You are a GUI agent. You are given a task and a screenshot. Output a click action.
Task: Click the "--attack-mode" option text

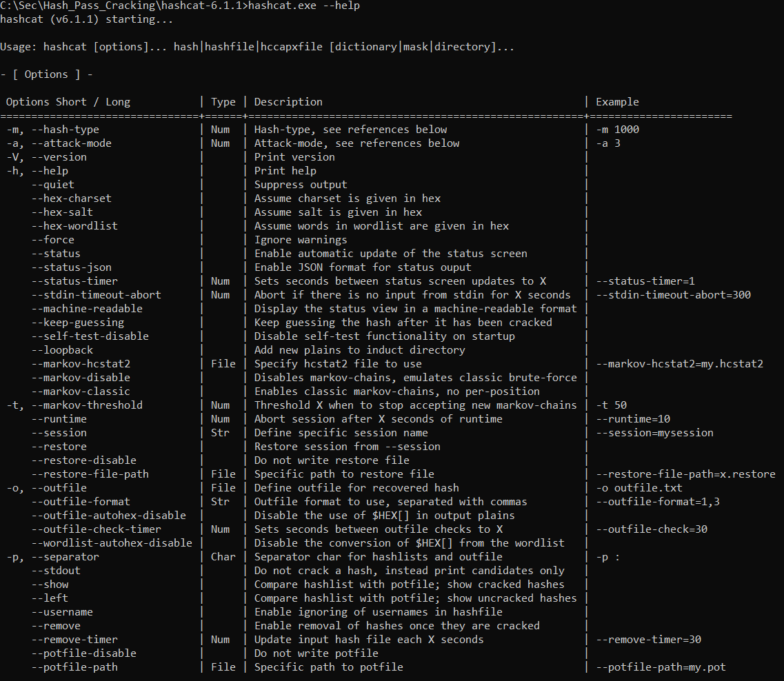(71, 143)
